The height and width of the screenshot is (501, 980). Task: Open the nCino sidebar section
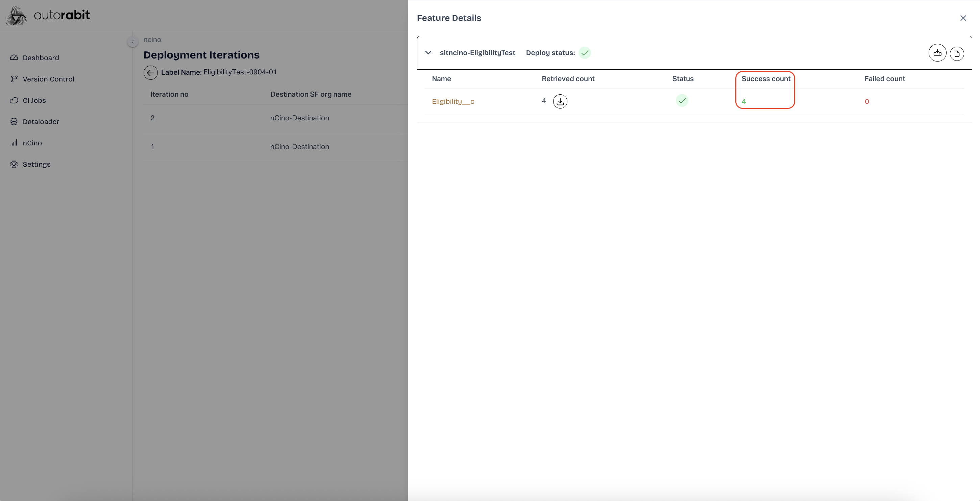pyautogui.click(x=32, y=143)
